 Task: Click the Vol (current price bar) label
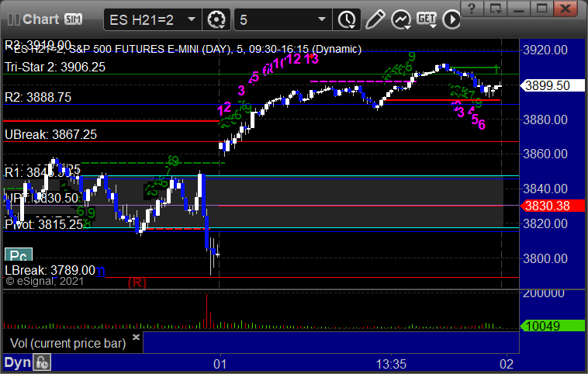tap(67, 343)
